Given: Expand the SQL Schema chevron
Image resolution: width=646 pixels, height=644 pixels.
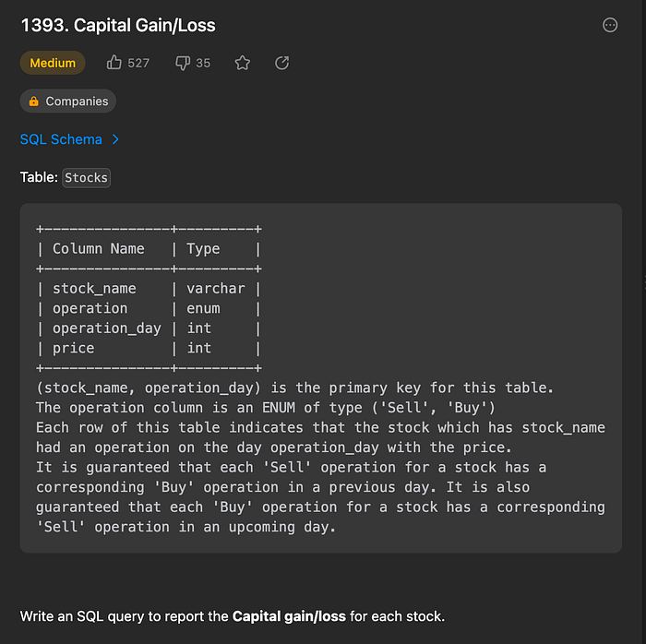Looking at the screenshot, I should [115, 139].
